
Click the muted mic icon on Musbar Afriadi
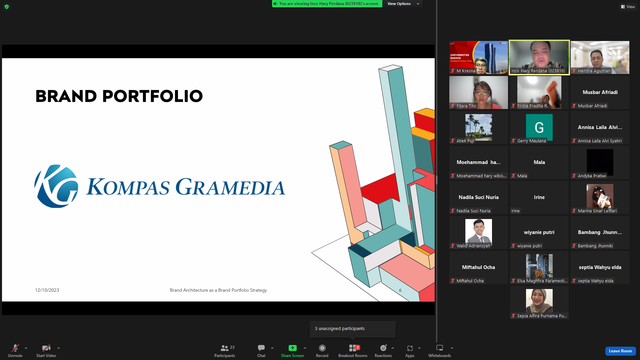click(x=574, y=106)
